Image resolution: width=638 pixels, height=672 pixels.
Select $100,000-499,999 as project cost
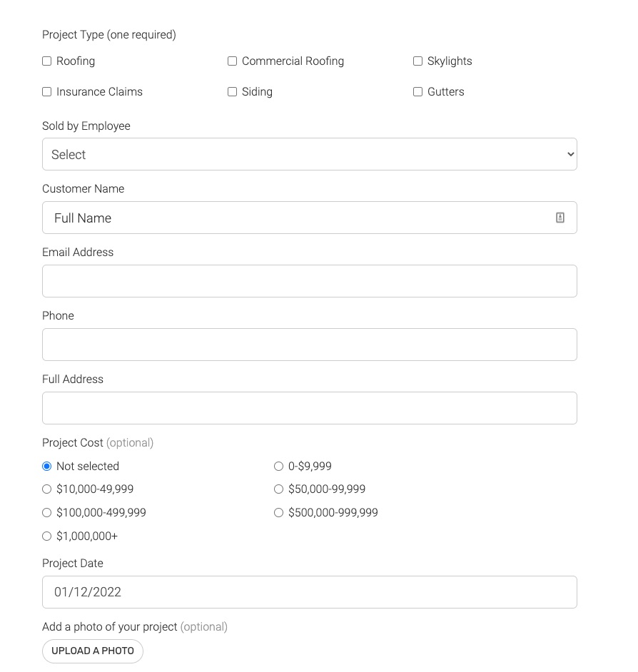pyautogui.click(x=47, y=513)
